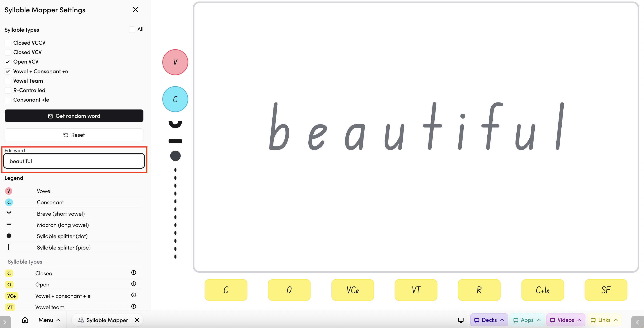This screenshot has height=328, width=644.
Task: Select the blue Consonant marker circle
Action: (175, 99)
